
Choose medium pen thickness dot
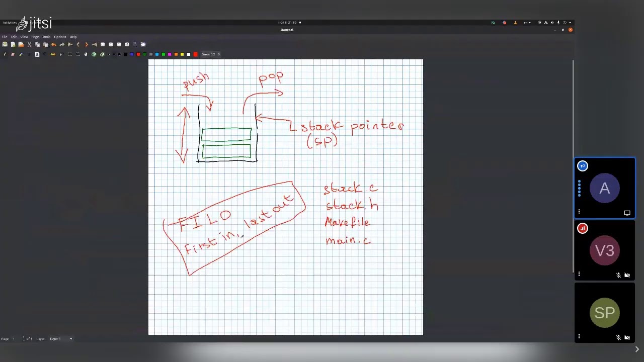(x=114, y=54)
